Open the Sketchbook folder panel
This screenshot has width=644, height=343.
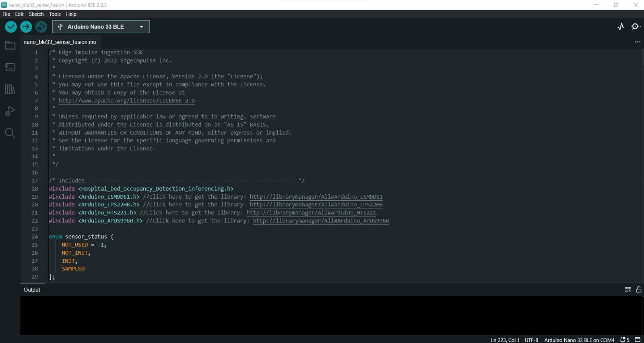[10, 45]
